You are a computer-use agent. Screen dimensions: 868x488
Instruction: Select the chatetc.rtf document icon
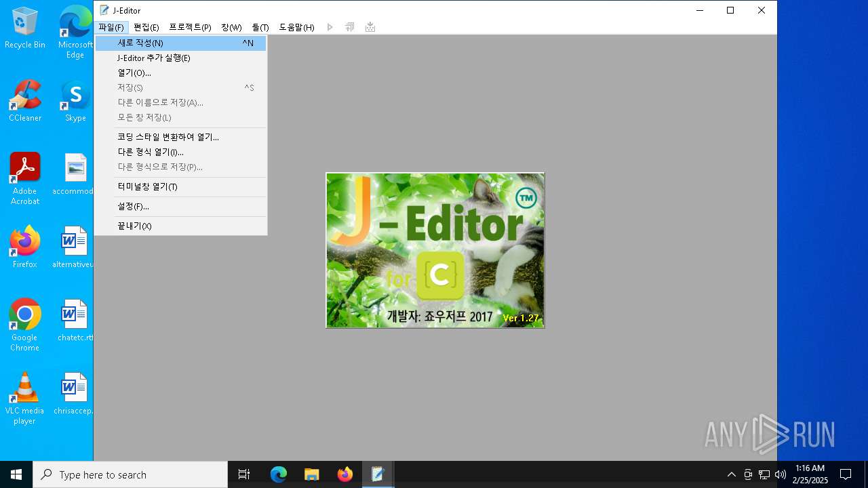coord(75,321)
